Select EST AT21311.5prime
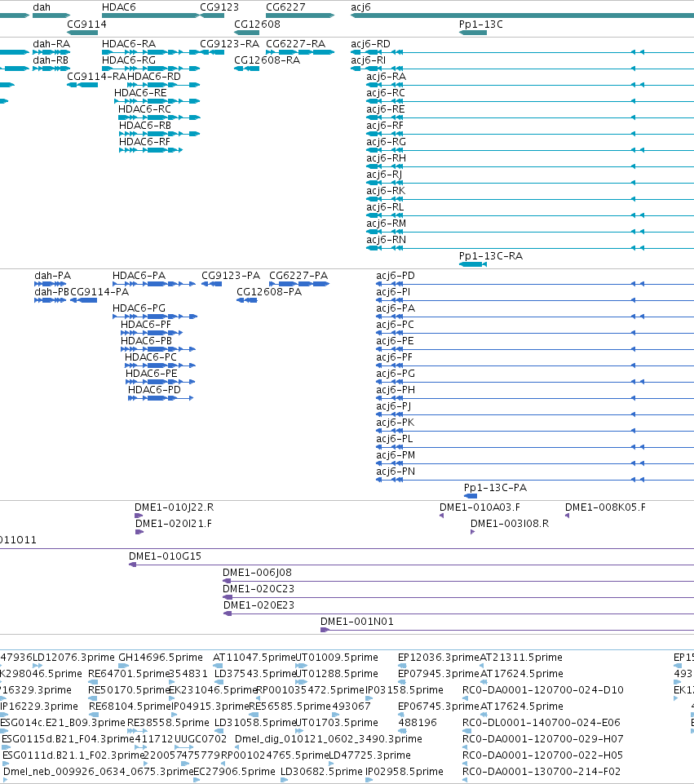 (521, 658)
